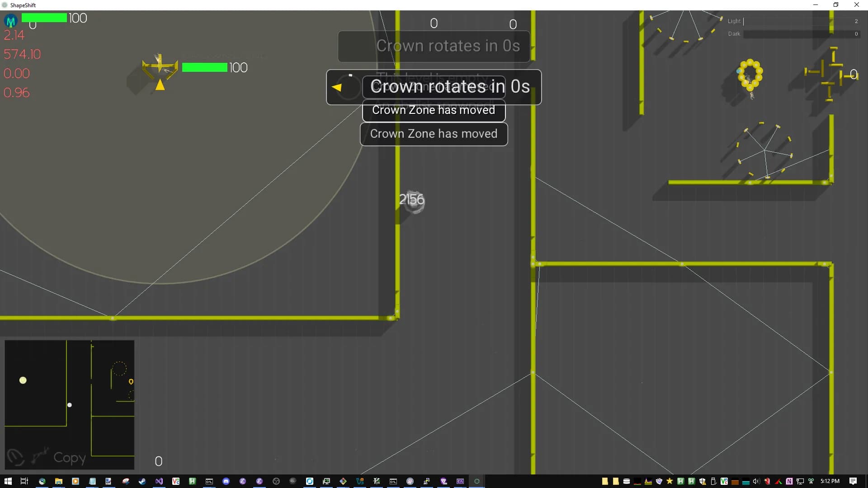868x488 pixels.
Task: Open OneNote tray icon
Action: pos(789,481)
